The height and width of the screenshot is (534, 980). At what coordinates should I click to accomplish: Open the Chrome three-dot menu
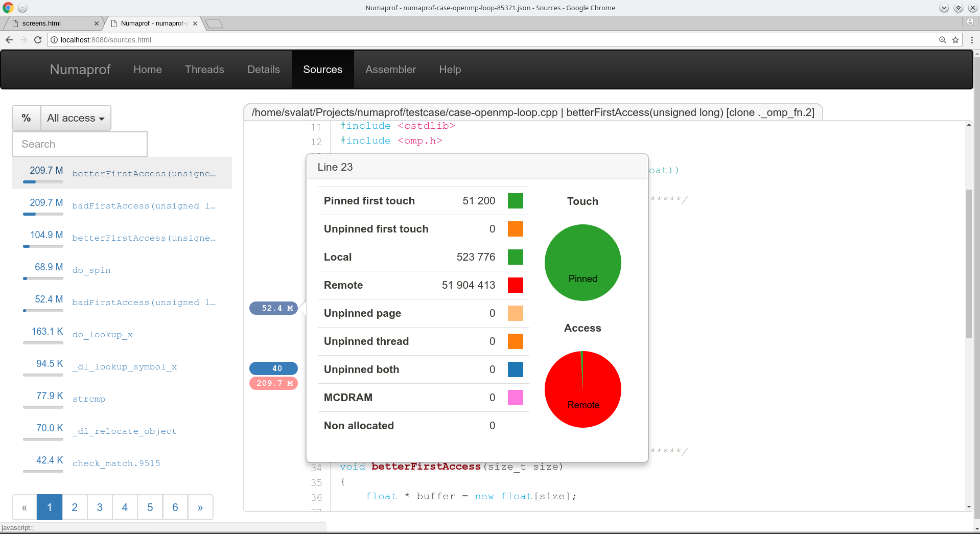[x=971, y=40]
